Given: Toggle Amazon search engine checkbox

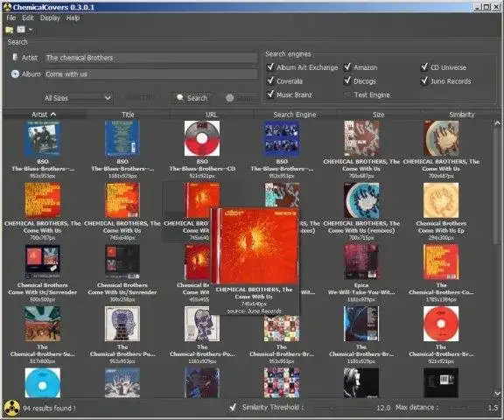Looking at the screenshot, I should [347, 66].
